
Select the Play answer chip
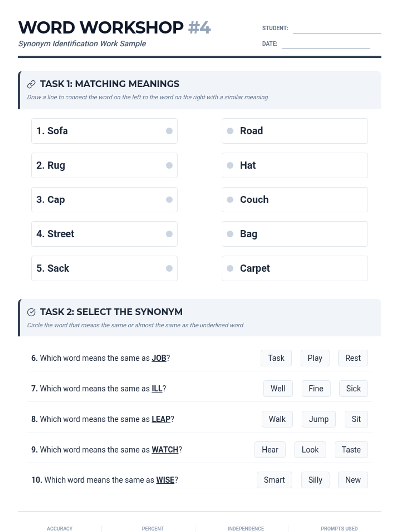315,358
